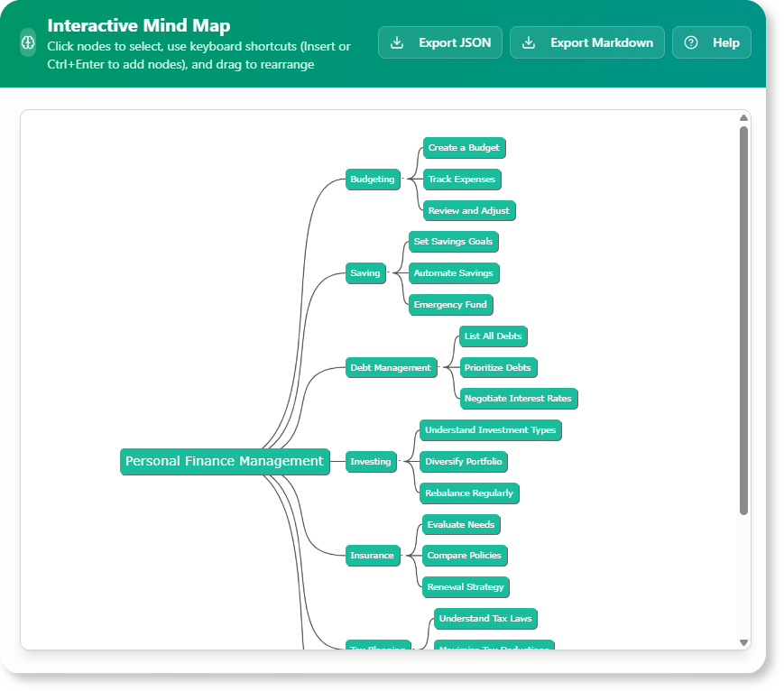The image size is (784, 691).
Task: Open the Help dialog
Action: 712,41
